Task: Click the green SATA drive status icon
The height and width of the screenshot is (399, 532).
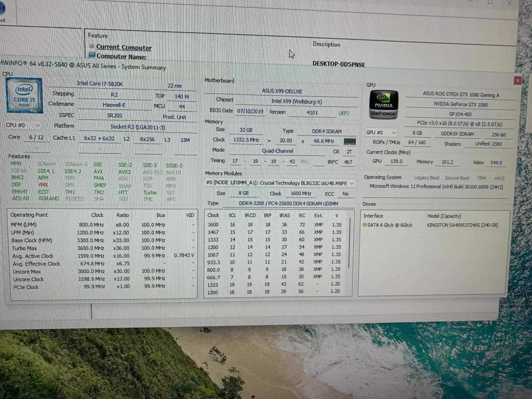Action: point(365,225)
